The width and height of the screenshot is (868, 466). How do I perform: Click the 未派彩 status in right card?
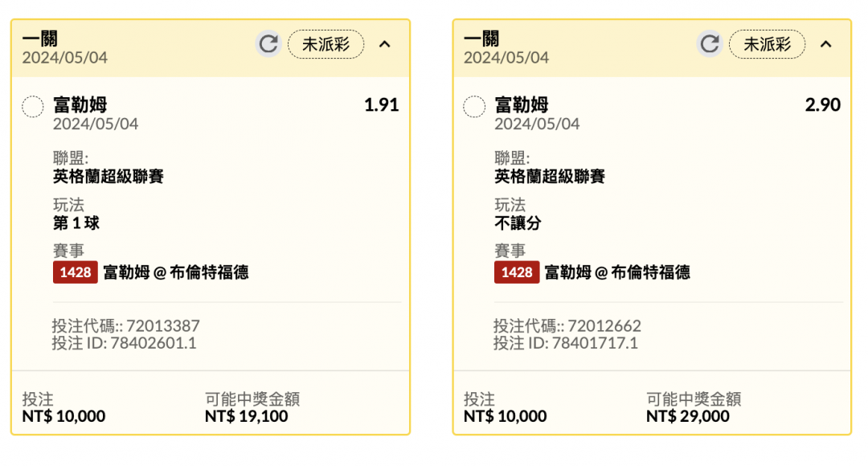[768, 44]
